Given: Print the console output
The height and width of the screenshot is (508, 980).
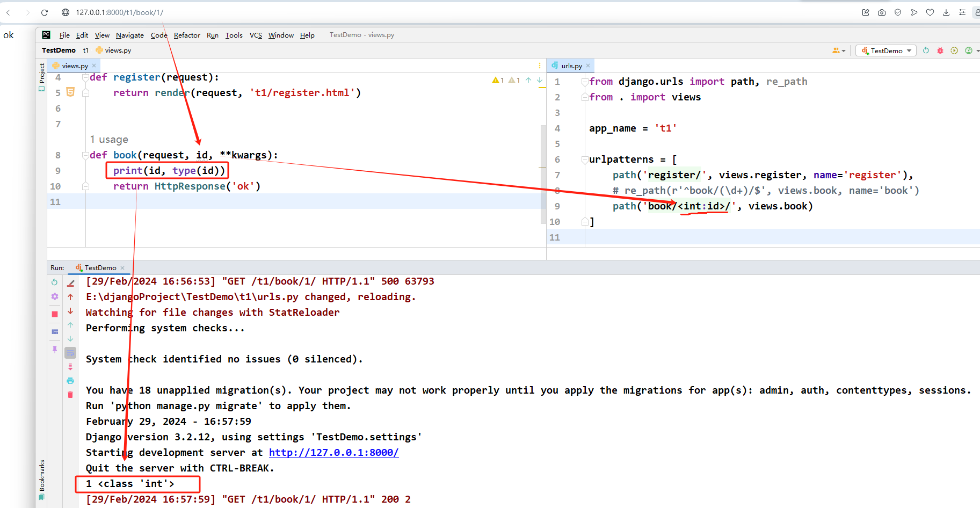Looking at the screenshot, I should pos(70,381).
